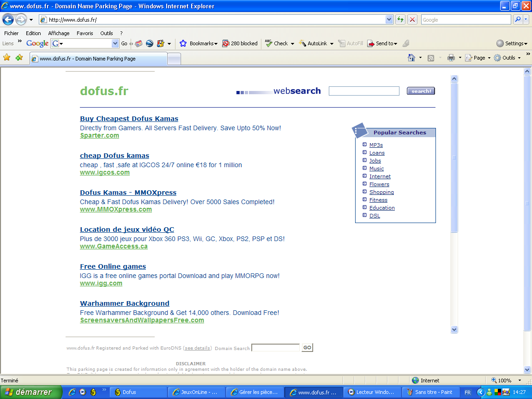Click the AutoLink wand button

click(x=313, y=43)
